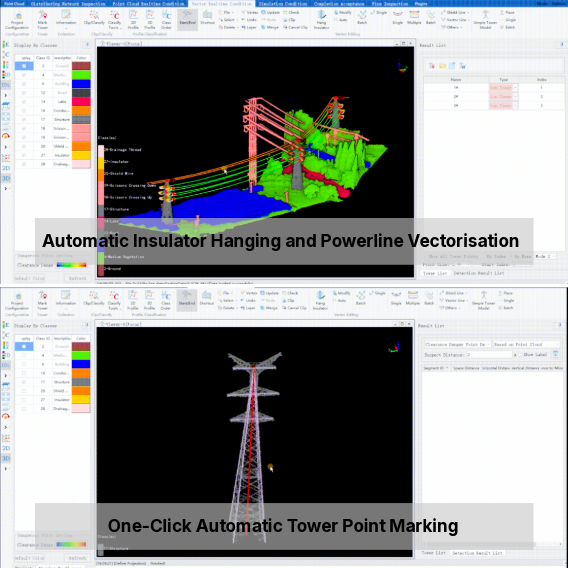Open the Based on Point Cloud dropdown
The height and width of the screenshot is (568, 568).
tap(526, 344)
